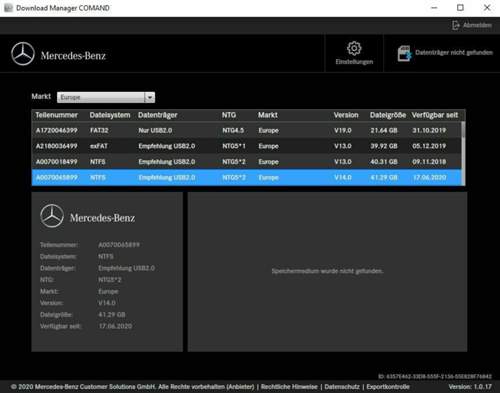Click the Nur USB2.0 cell
Viewport: 500px width, 393px height.
point(155,130)
